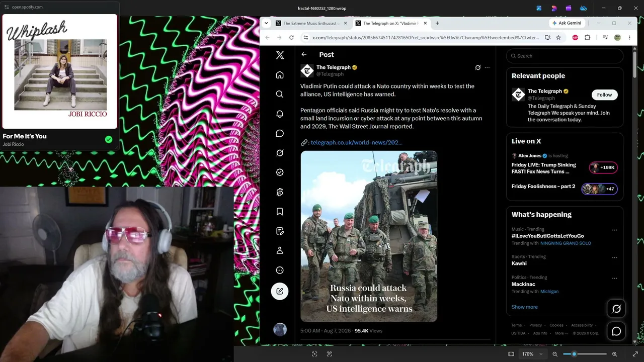Click fit-to-window icon in image viewer
Image resolution: width=644 pixels, height=362 pixels.
pyautogui.click(x=511, y=354)
